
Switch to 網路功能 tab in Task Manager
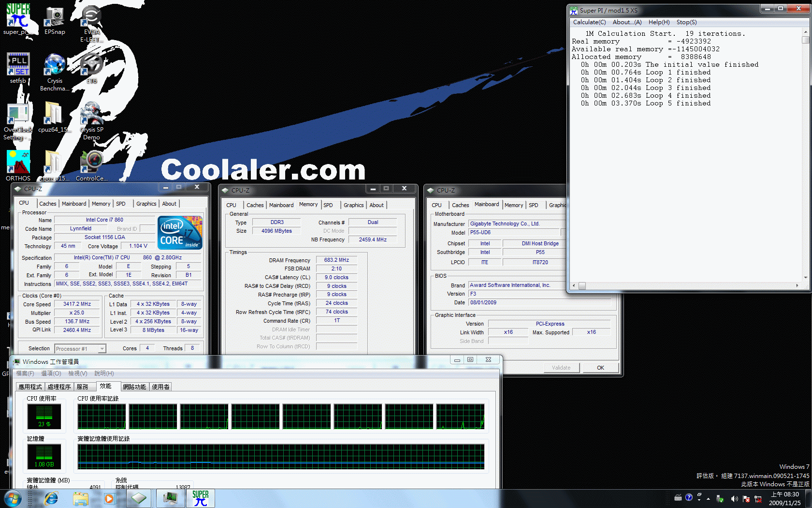[x=134, y=387]
